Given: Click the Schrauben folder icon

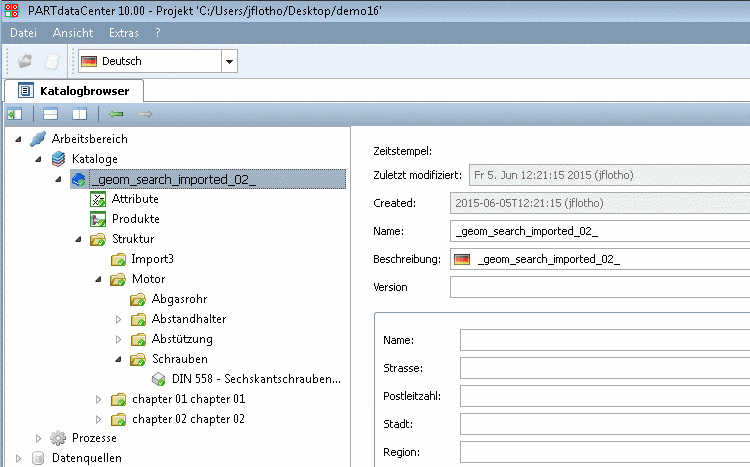Looking at the screenshot, I should [x=138, y=359].
